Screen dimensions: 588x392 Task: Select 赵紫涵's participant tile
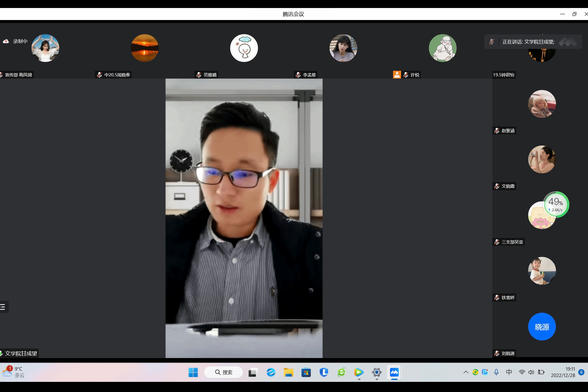pos(542,104)
